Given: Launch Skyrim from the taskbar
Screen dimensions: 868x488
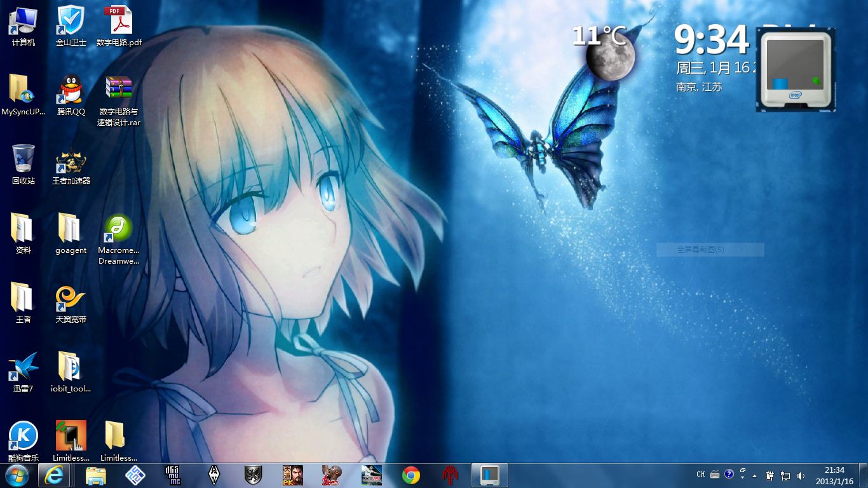Looking at the screenshot, I should (x=214, y=475).
